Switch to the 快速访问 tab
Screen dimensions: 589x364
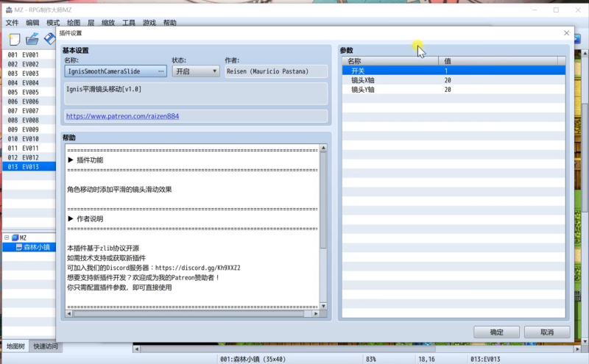[x=46, y=346]
